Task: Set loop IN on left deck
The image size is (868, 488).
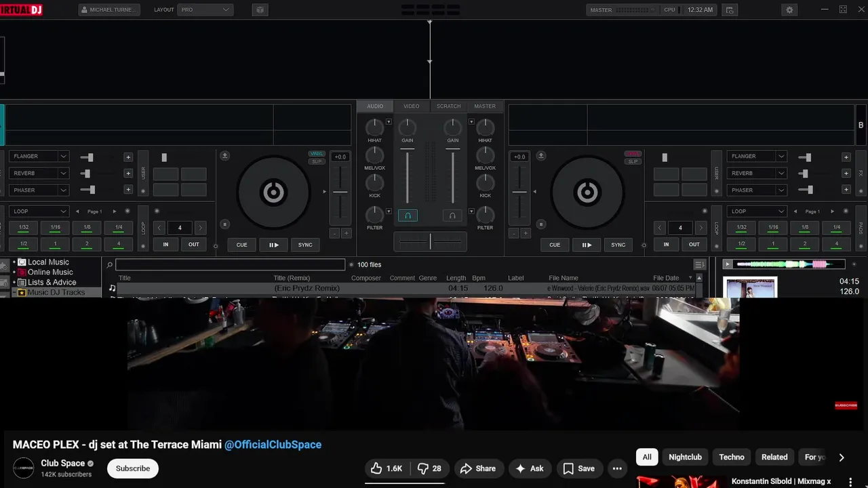Action: coord(165,244)
